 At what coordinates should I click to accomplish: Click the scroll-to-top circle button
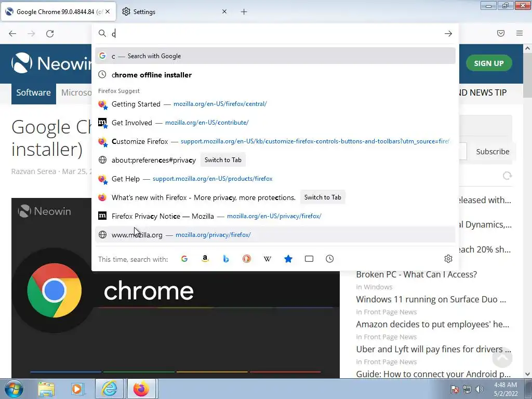[502, 357]
